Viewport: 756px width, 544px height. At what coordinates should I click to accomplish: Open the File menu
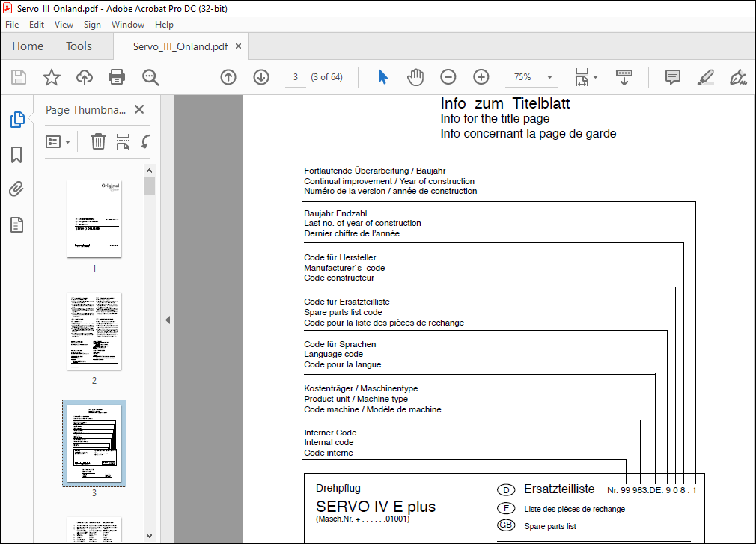[12, 25]
